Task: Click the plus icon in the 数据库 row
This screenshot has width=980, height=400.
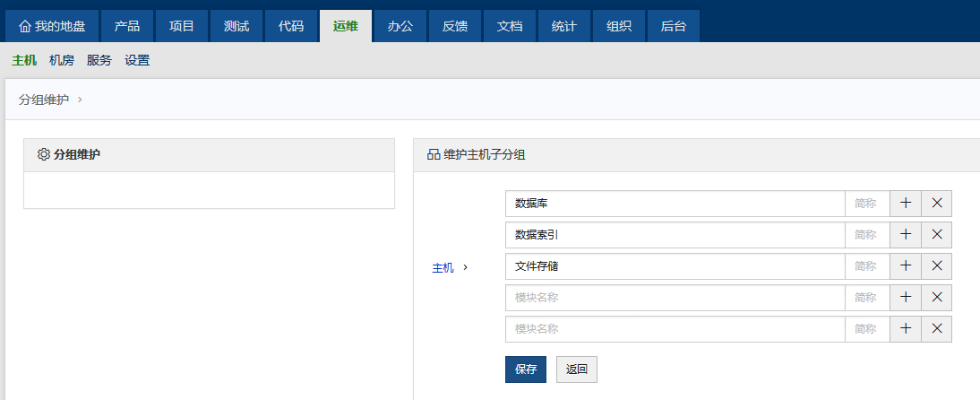Action: coord(906,204)
